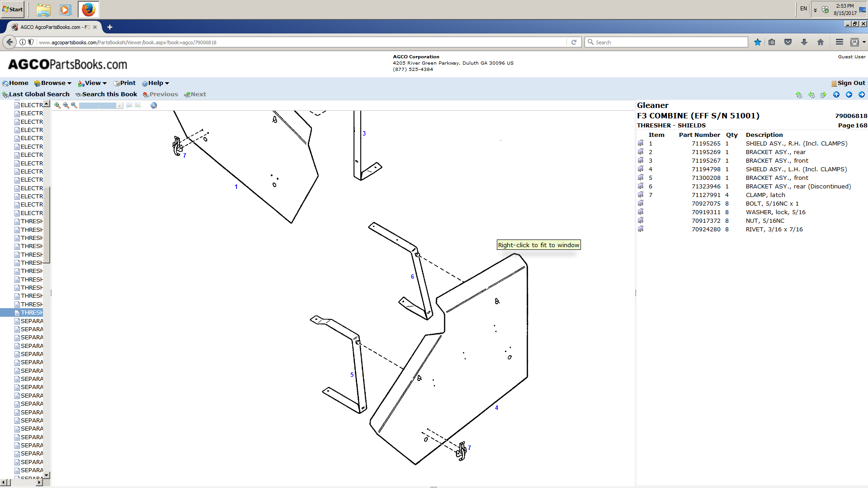Click callout number 1 in diagram
This screenshot has height=488, width=868.
tap(236, 187)
